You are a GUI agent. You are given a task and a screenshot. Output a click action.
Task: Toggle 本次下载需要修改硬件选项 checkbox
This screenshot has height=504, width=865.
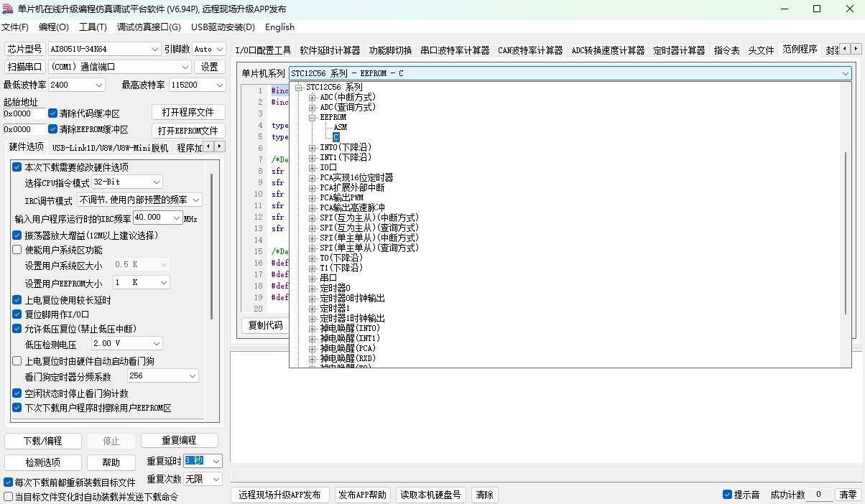click(17, 167)
